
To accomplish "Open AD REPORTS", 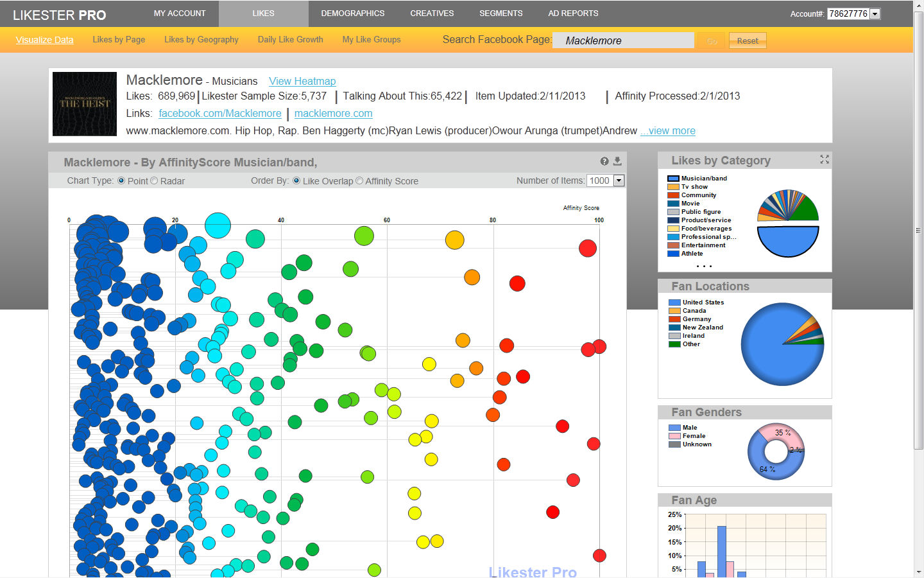I will pyautogui.click(x=573, y=13).
